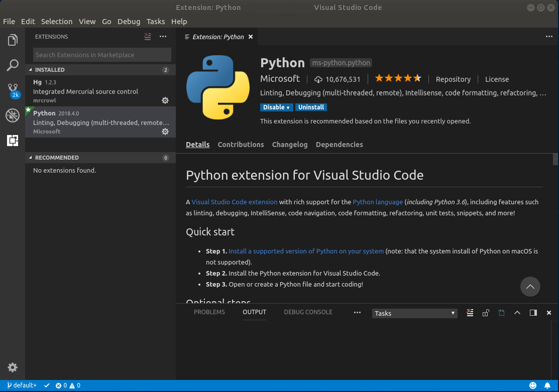
Task: Collapse the INSTALLED extensions section
Action: [x=50, y=70]
